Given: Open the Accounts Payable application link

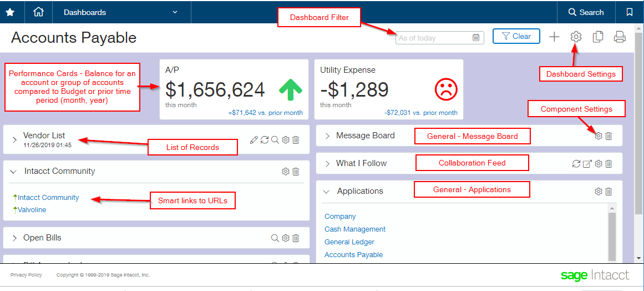Looking at the screenshot, I should [x=353, y=255].
